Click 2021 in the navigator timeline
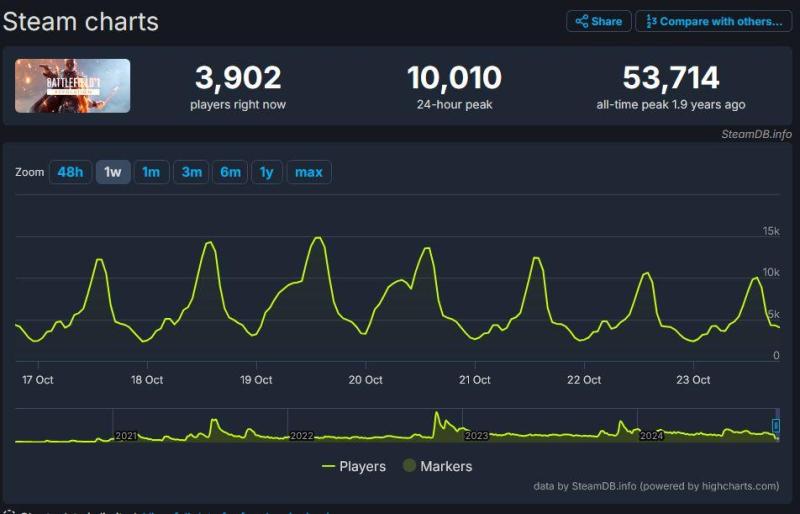 tap(126, 436)
